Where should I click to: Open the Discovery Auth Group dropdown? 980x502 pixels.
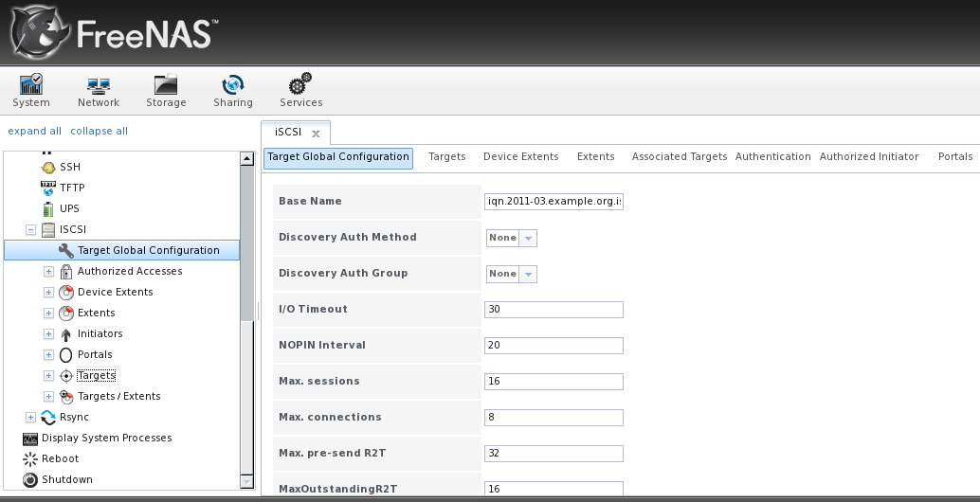tap(528, 274)
